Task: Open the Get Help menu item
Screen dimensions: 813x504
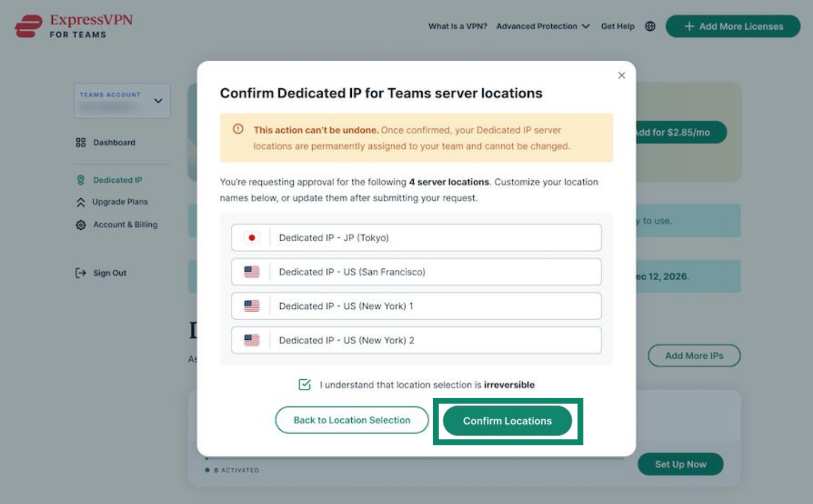Action: tap(617, 26)
